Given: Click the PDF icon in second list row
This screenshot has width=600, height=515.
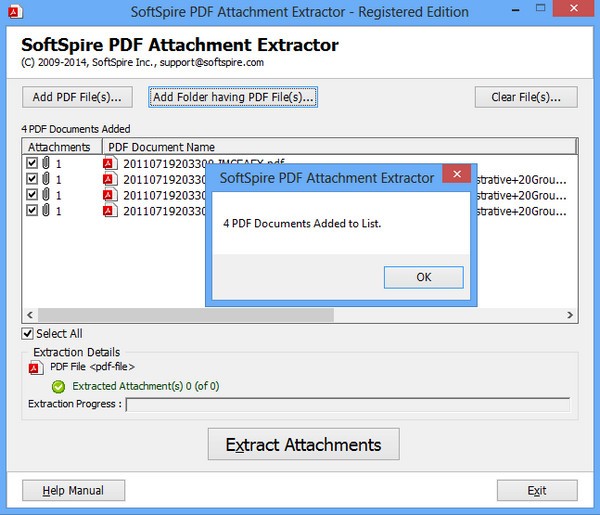Looking at the screenshot, I should pos(110,179).
